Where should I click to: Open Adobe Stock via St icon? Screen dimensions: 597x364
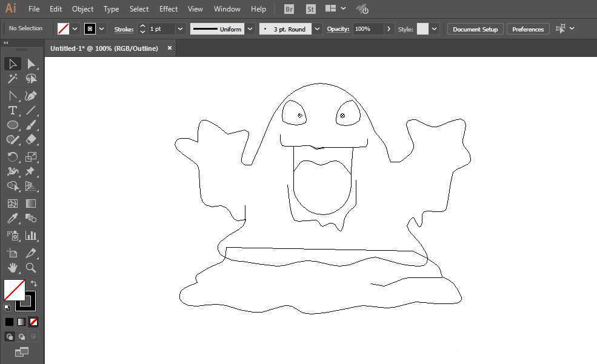(x=311, y=9)
